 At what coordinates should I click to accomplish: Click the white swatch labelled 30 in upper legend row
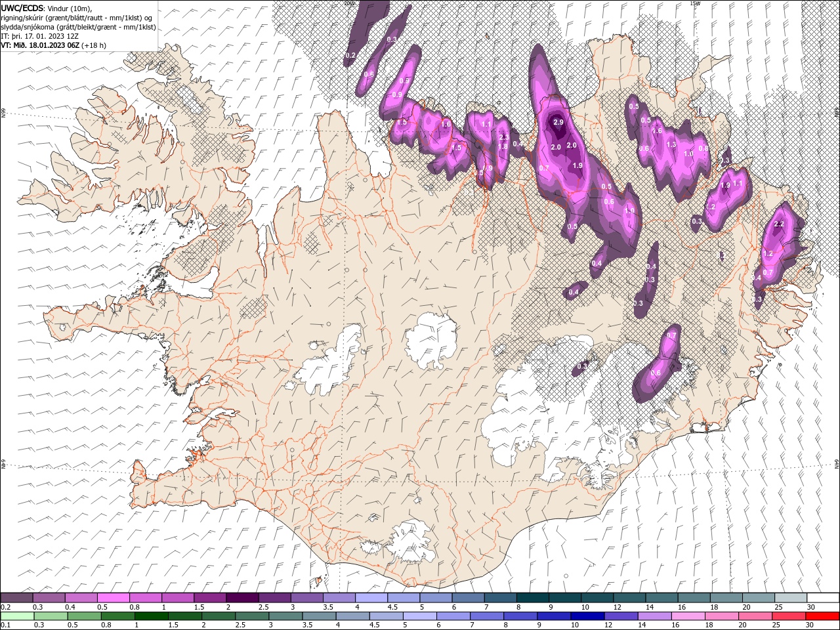tap(823, 597)
